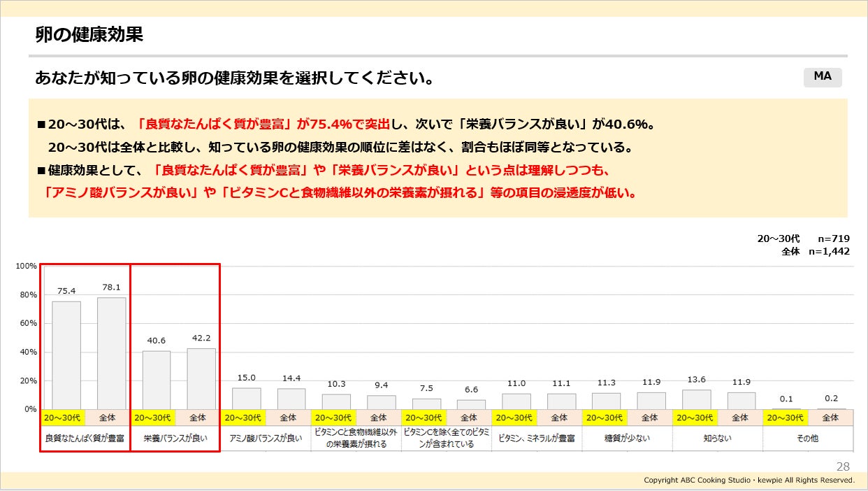Click the value label 10.3
The image size is (868, 491).
(337, 384)
